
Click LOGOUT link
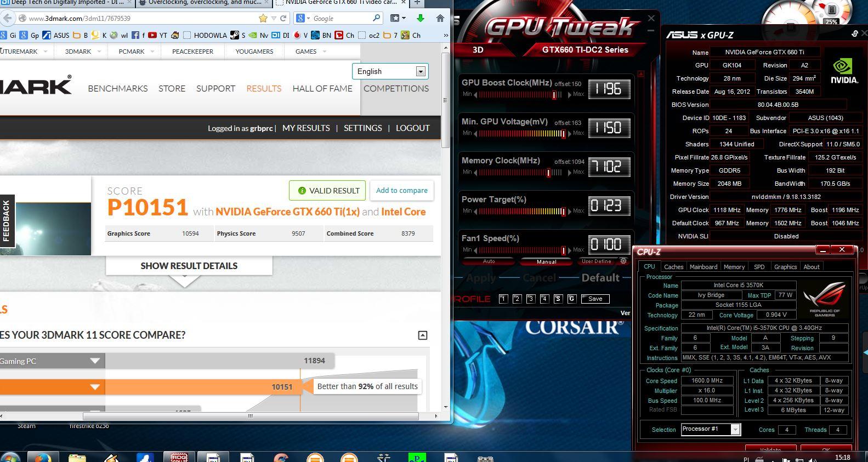(413, 128)
